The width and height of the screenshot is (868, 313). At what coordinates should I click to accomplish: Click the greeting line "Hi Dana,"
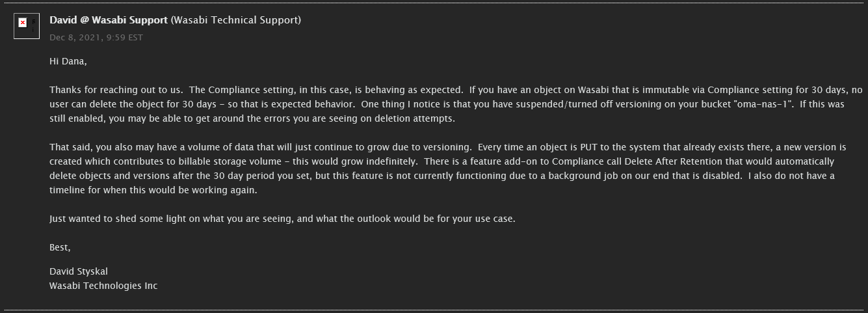[x=68, y=61]
